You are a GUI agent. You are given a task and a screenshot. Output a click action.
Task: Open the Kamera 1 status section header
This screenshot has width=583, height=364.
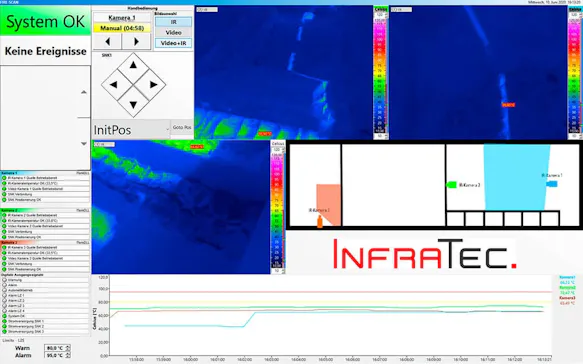(45, 173)
